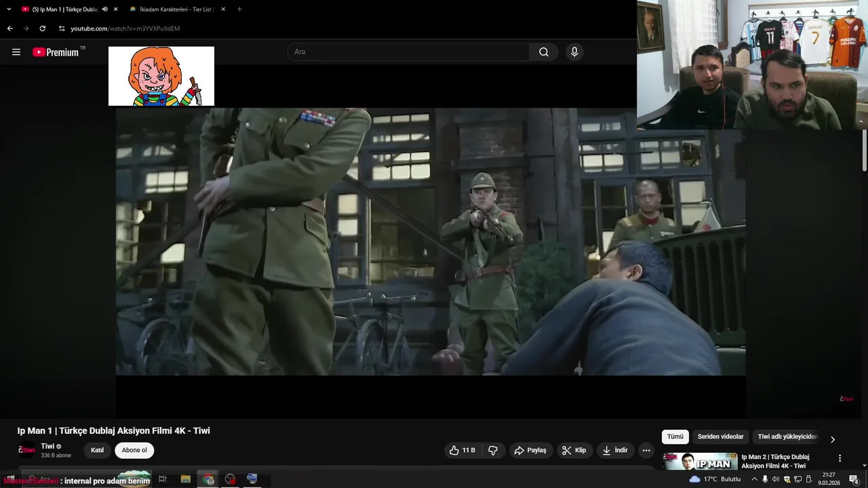868x488 pixels.
Task: Select the Tümü filter chip
Action: 675,437
